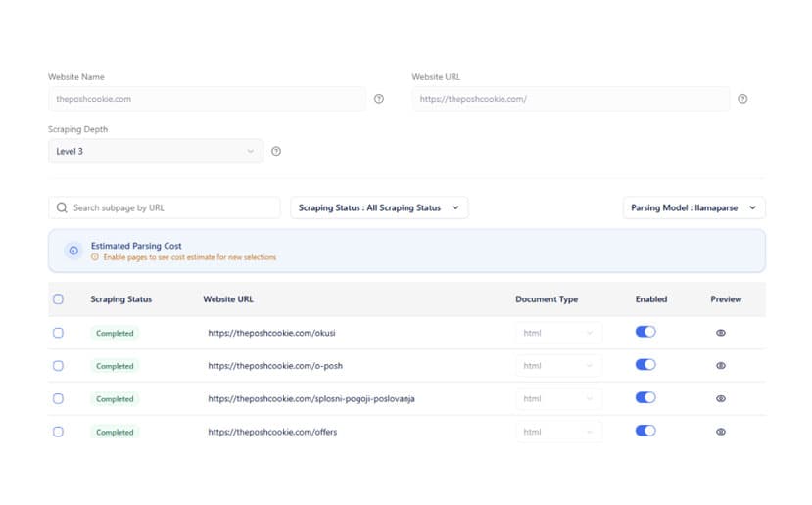Open the Scraping Depth Level 3 dropdown
The image size is (812, 505).
pos(156,151)
